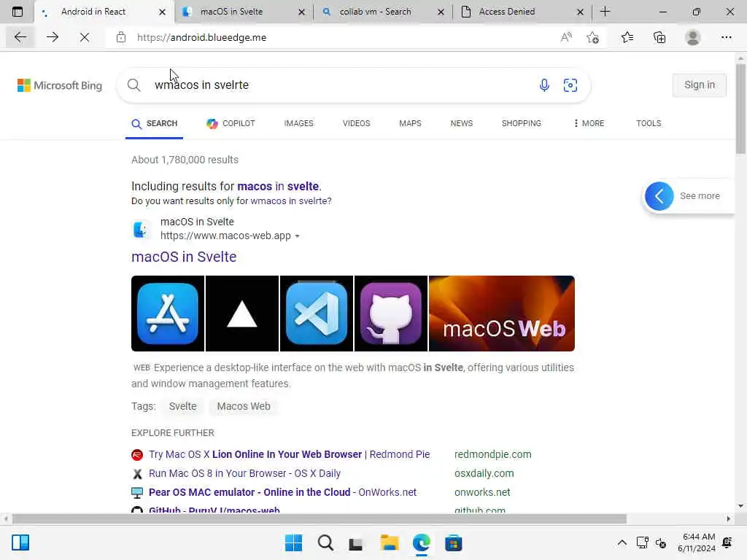Expand dropdown next to macos-web.app URL

(298, 236)
